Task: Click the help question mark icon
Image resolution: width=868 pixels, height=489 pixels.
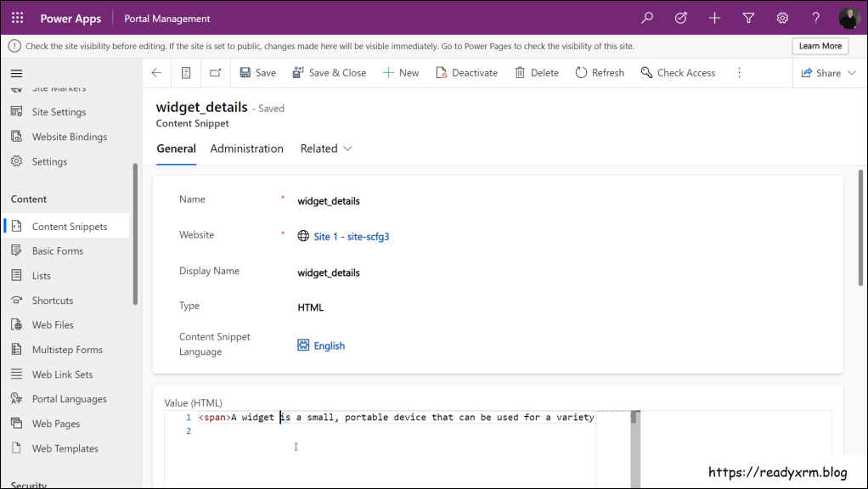Action: point(816,18)
